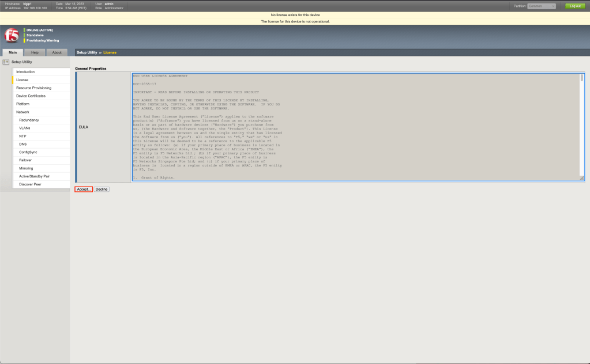This screenshot has height=364, width=590.
Task: Click the F5 logo icon
Action: (x=12, y=35)
